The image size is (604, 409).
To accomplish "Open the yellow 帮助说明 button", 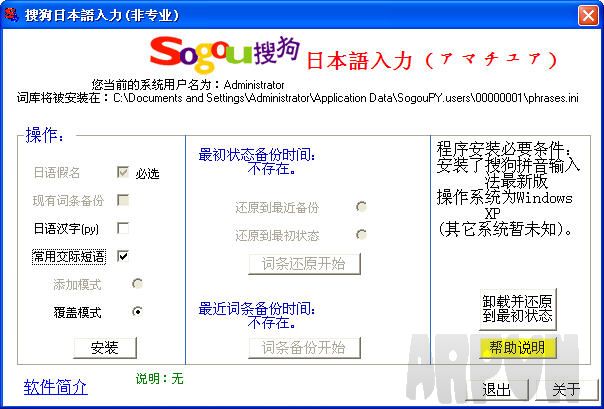I will [x=518, y=348].
